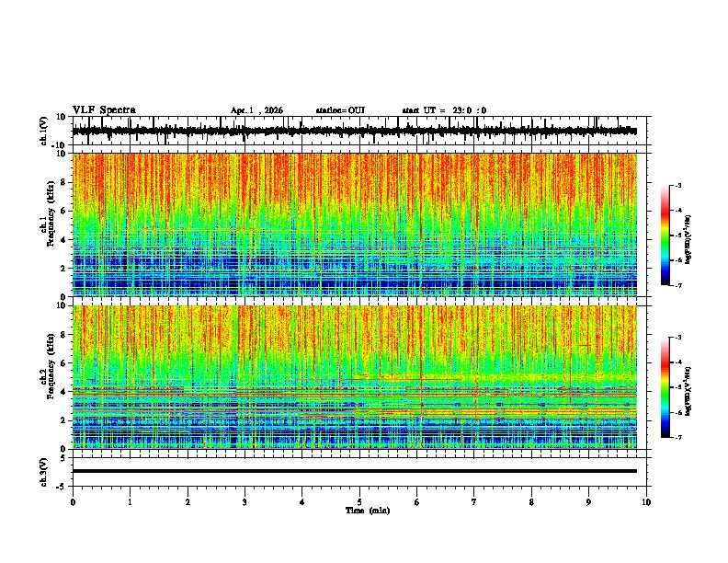The width and height of the screenshot is (728, 563).
Task: Select the ch.2 spectrogram panel
Action: coord(355,377)
